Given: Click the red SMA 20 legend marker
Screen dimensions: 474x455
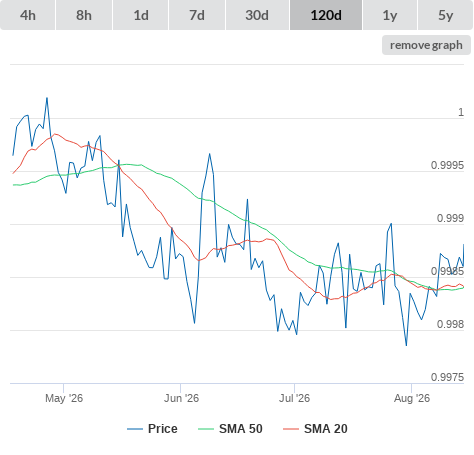Looking at the screenshot, I should coord(291,429).
